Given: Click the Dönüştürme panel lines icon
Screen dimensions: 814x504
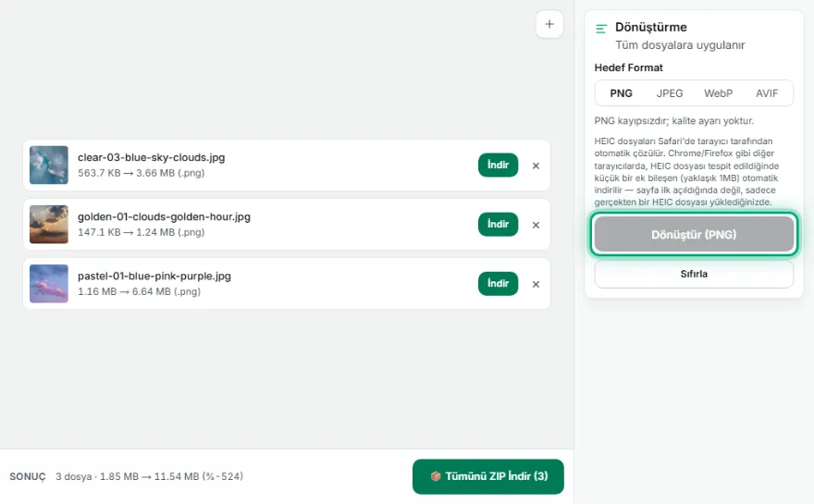Looking at the screenshot, I should 601,29.
